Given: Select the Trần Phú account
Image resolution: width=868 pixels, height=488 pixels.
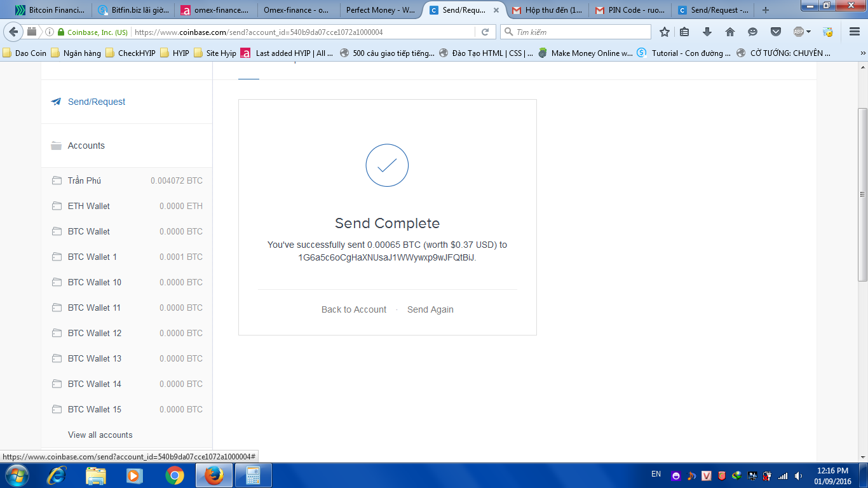Looking at the screenshot, I should click(127, 180).
